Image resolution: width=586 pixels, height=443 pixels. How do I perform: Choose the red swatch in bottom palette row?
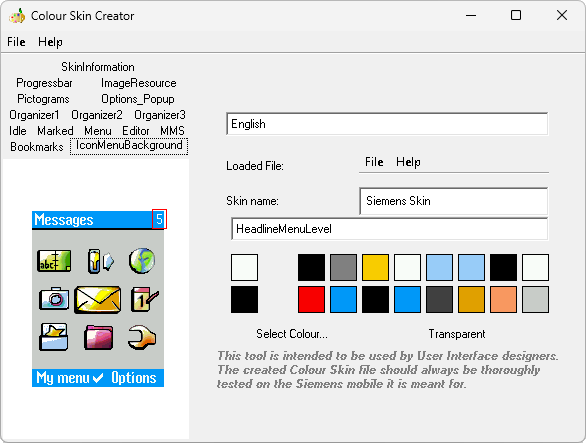[x=311, y=299]
